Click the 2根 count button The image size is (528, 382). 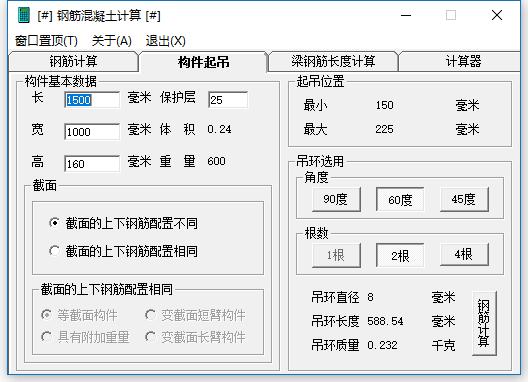[x=400, y=255]
